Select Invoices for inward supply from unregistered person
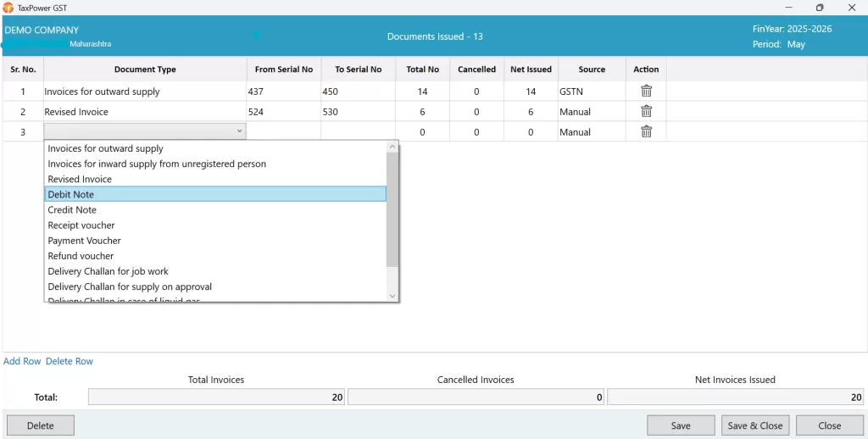Image resolution: width=868 pixels, height=439 pixels. pyautogui.click(x=215, y=164)
